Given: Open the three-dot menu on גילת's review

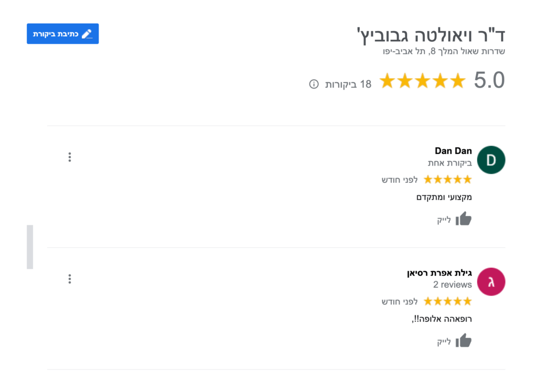Looking at the screenshot, I should (x=70, y=279).
